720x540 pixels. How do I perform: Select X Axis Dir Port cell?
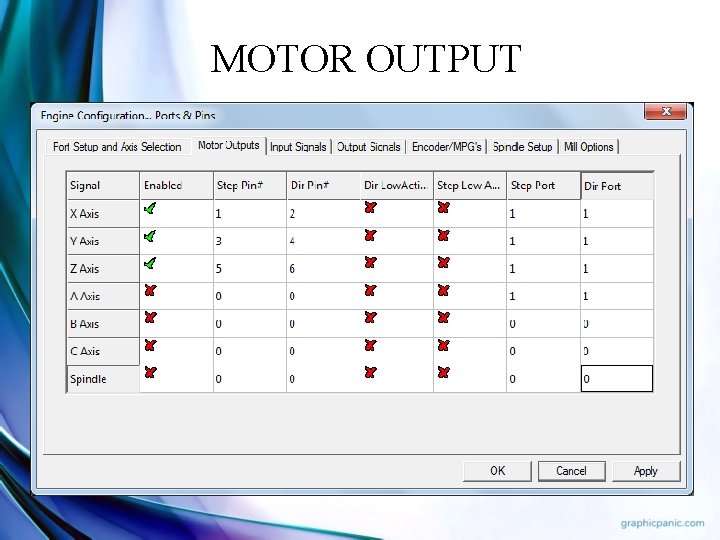pyautogui.click(x=617, y=214)
